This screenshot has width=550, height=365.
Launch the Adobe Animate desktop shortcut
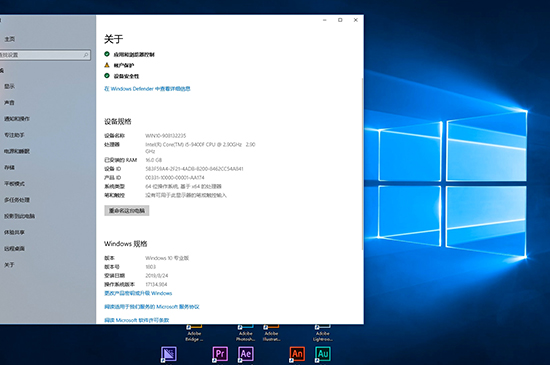(x=297, y=354)
